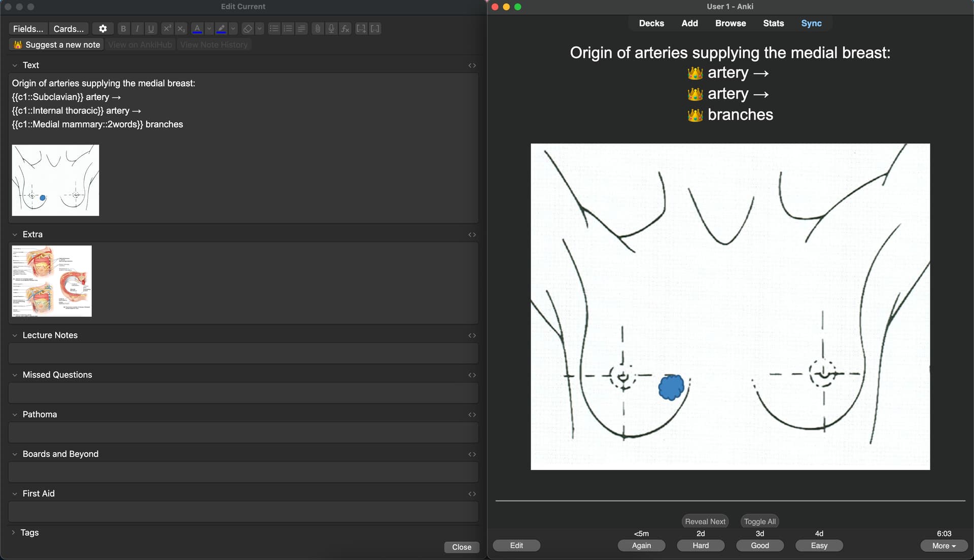This screenshot has height=560, width=974.
Task: Collapse the Lecture Notes field
Action: click(15, 336)
